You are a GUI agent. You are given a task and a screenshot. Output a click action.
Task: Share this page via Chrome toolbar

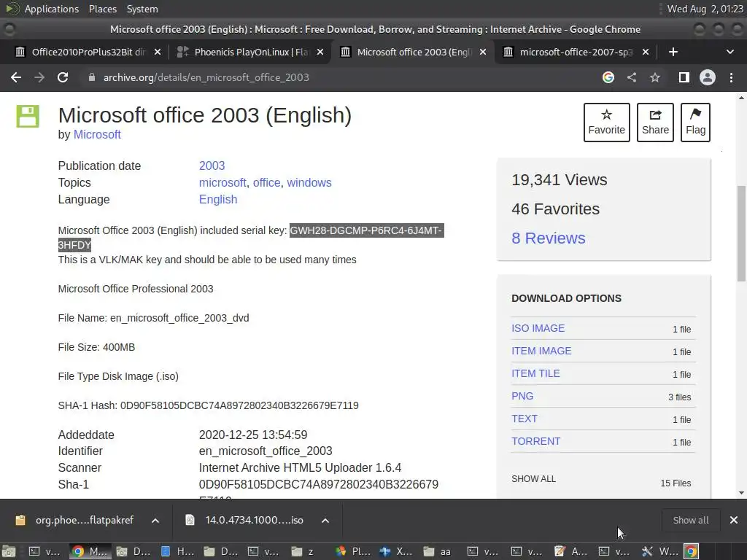coord(632,77)
